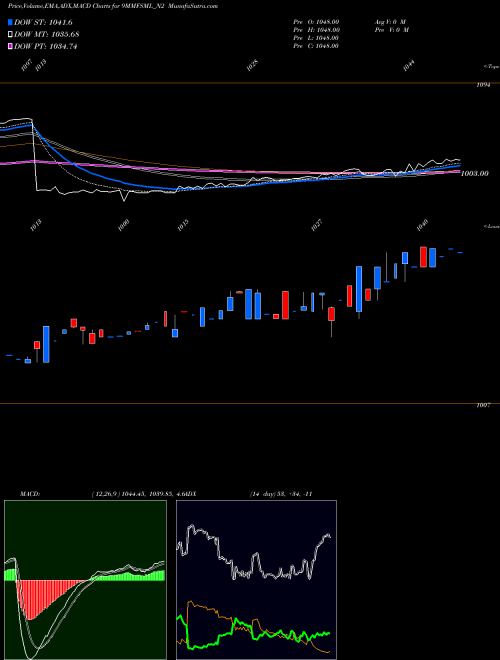This screenshot has width=500, height=660.
Task: Open the green MACD histogram panel
Action: pos(85,580)
